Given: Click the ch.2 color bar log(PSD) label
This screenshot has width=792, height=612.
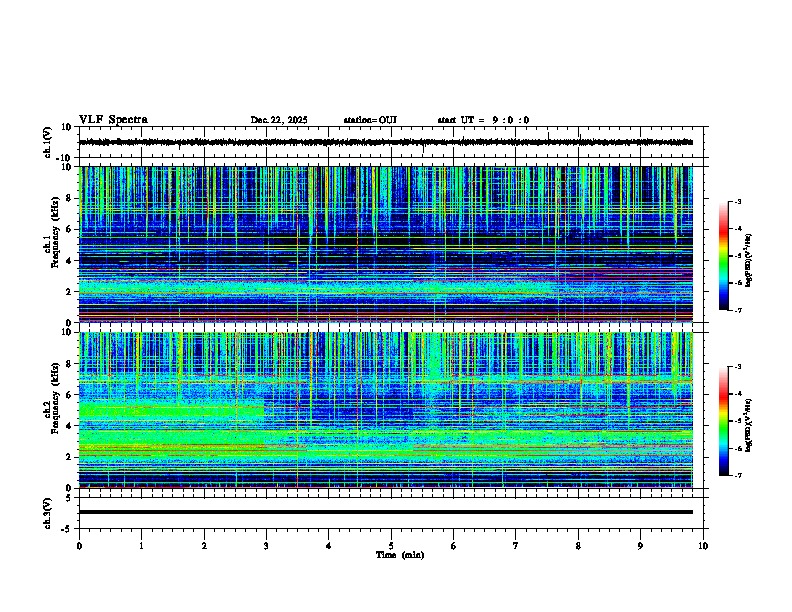Looking at the screenshot, I should point(748,425).
